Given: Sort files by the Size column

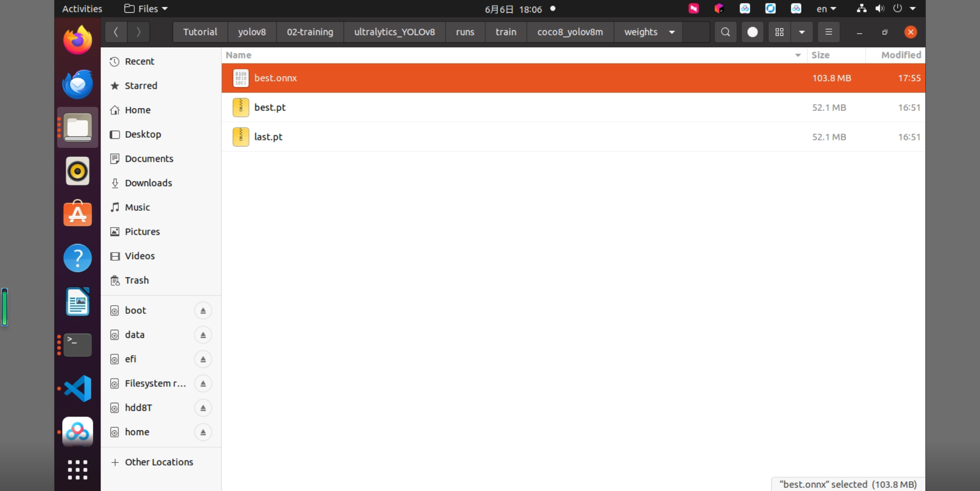Looking at the screenshot, I should pos(820,55).
